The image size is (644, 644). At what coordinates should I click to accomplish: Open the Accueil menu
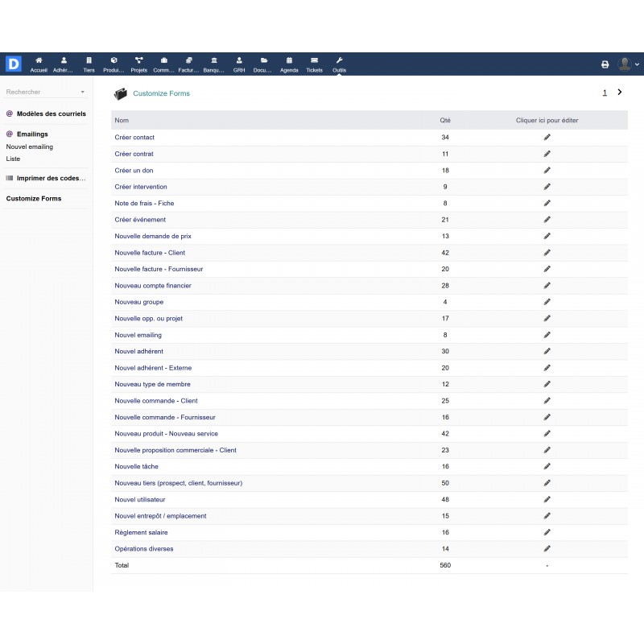click(x=39, y=63)
